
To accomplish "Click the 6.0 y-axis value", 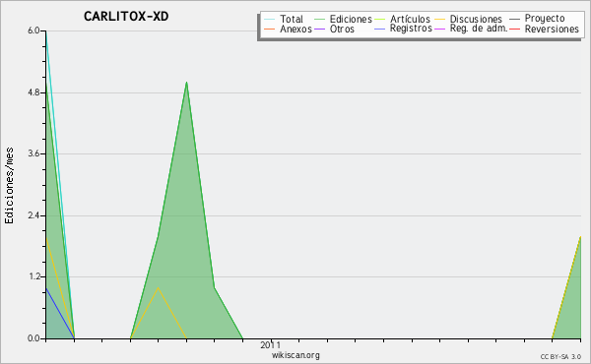I will pos(33,30).
